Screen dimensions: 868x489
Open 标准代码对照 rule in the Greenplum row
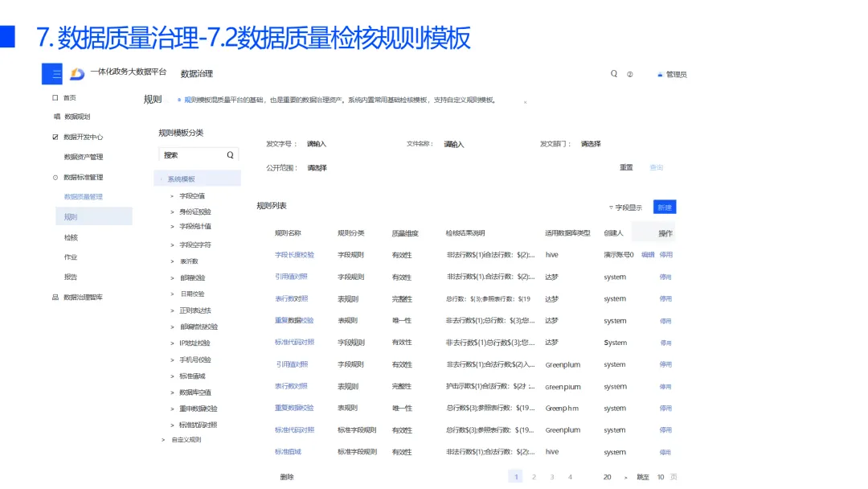coord(294,429)
